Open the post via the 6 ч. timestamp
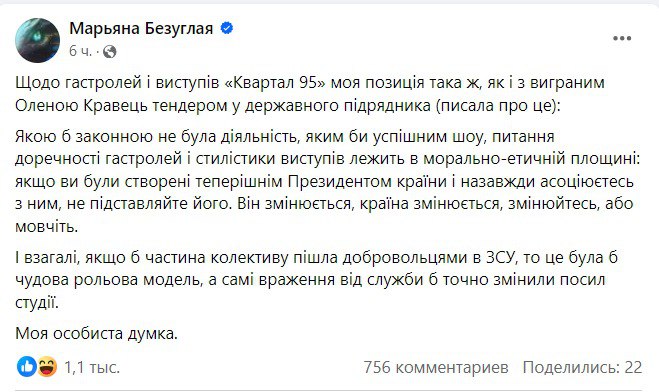This screenshot has width=659, height=392. coord(80,51)
